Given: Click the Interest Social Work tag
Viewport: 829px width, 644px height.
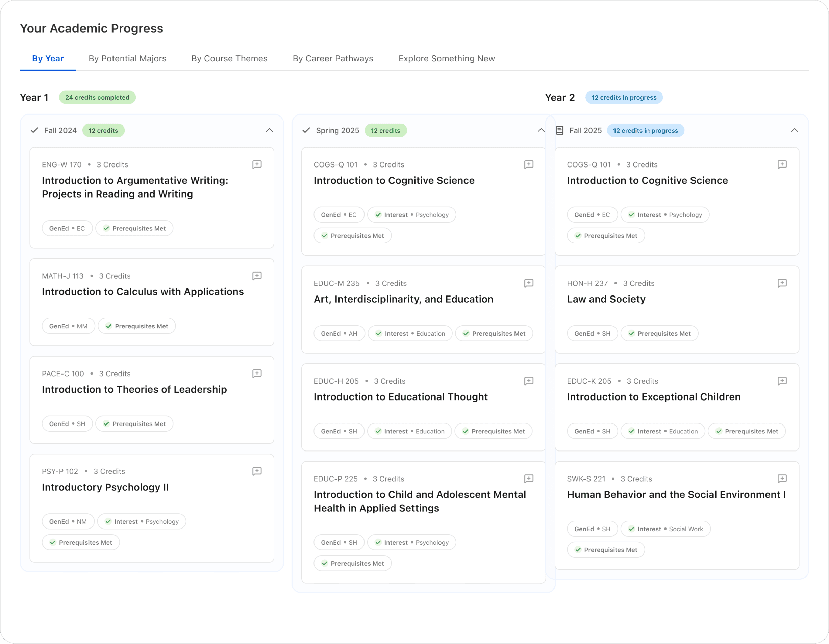Looking at the screenshot, I should pos(665,529).
